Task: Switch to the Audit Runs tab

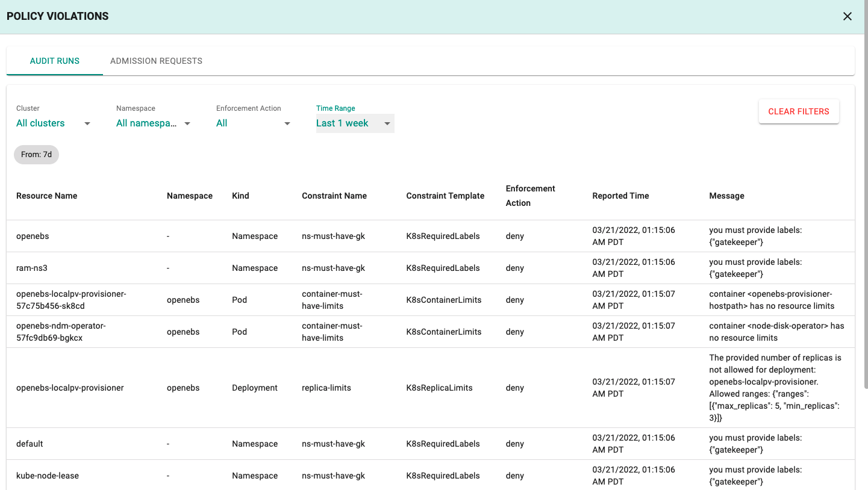Action: [x=55, y=61]
